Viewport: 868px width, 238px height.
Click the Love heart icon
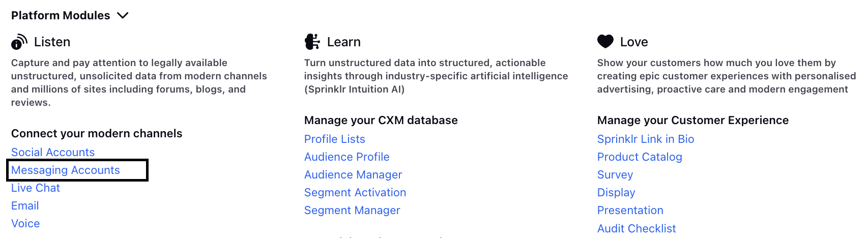pyautogui.click(x=605, y=41)
